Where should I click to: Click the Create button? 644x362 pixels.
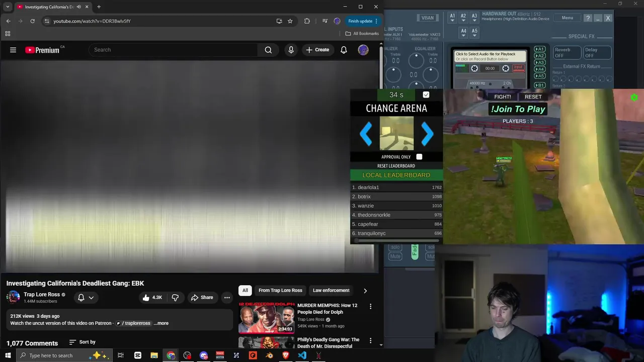(317, 50)
